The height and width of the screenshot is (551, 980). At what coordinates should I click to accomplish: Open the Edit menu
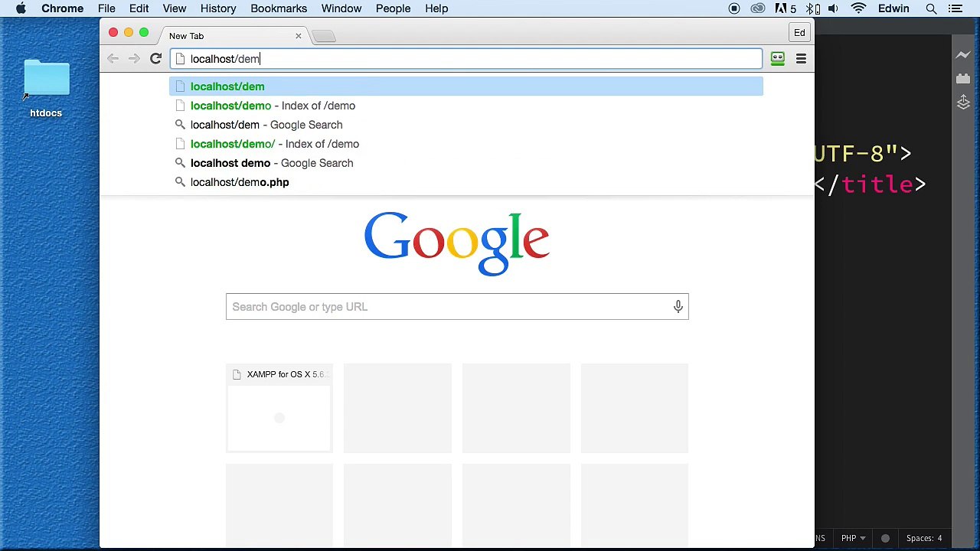[139, 8]
